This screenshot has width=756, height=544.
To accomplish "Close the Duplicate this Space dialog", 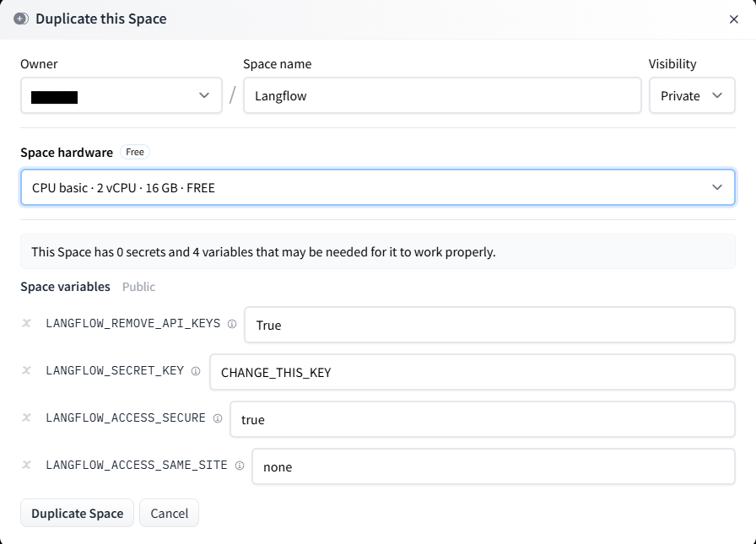I will (733, 19).
